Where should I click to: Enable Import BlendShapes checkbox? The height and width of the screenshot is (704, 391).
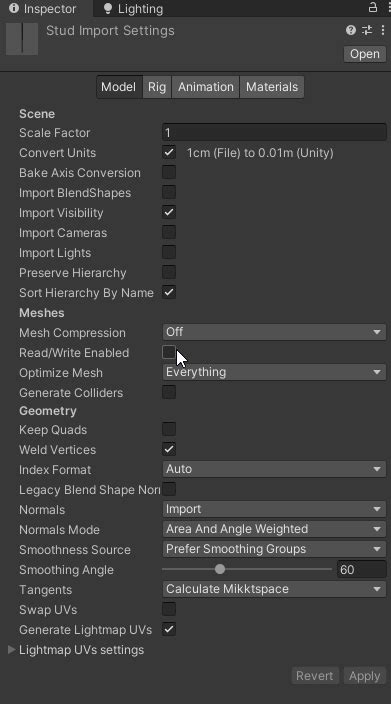[x=169, y=192]
